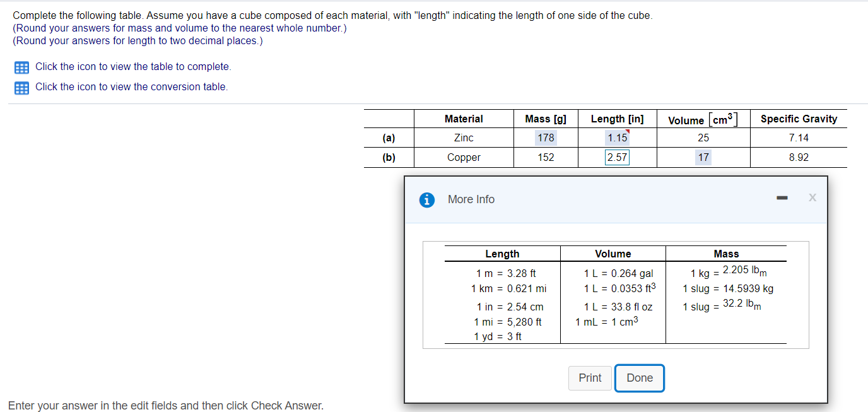Click the '1 mL = 1 cm3' conversion
Image resolution: width=868 pixels, height=412 pixels.
coord(606,322)
